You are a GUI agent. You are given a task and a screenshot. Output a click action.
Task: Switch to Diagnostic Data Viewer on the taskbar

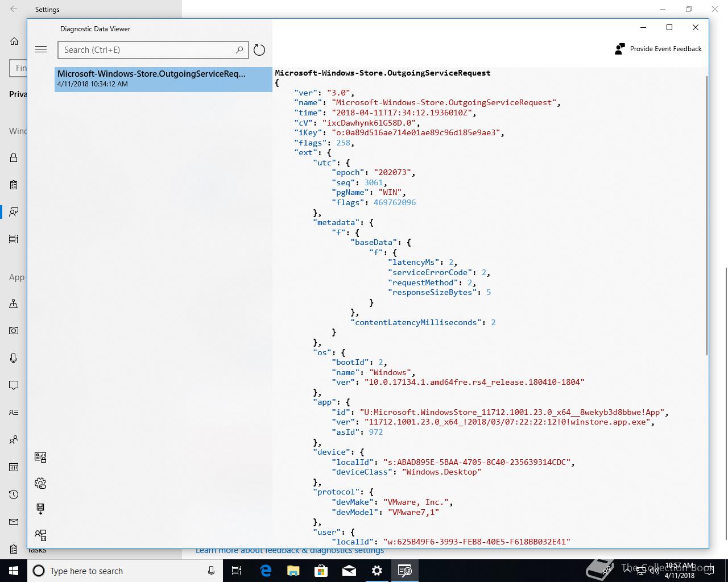pos(404,571)
